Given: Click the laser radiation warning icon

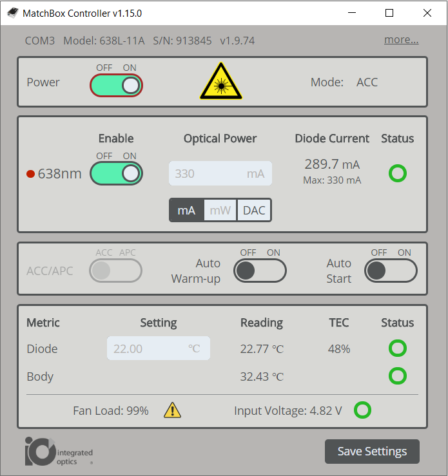Looking at the screenshot, I should (x=221, y=81).
